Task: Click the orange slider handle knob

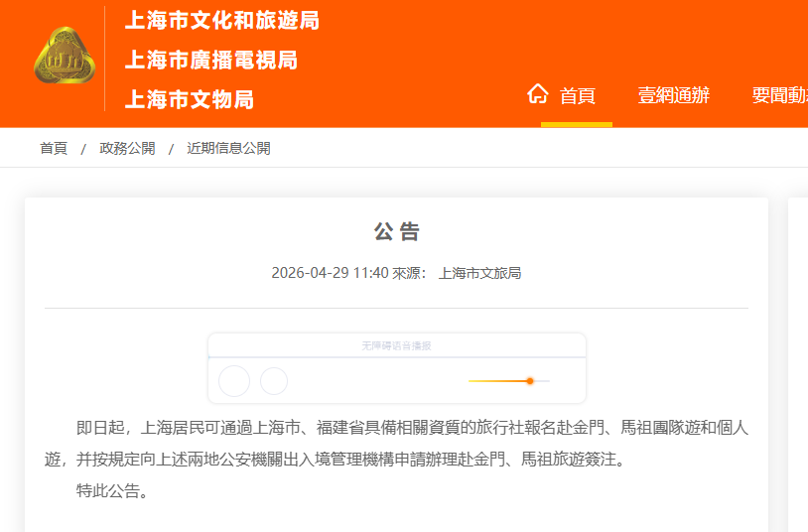Action: 530,381
